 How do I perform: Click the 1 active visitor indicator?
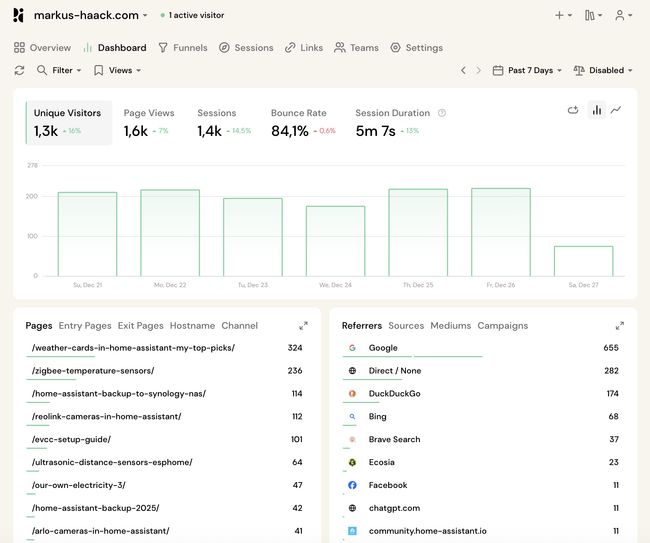[192, 15]
